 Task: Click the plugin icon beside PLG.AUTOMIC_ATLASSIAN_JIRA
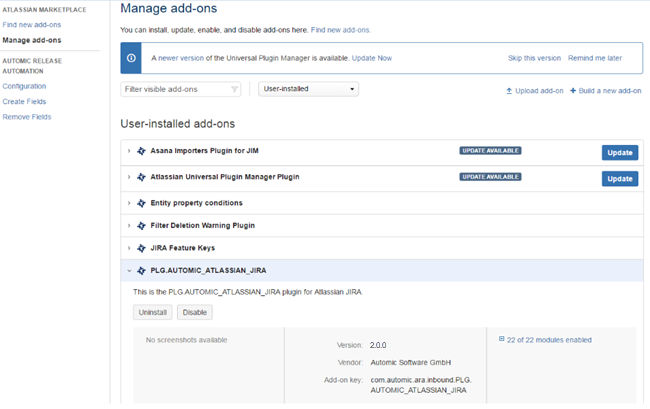[141, 271]
